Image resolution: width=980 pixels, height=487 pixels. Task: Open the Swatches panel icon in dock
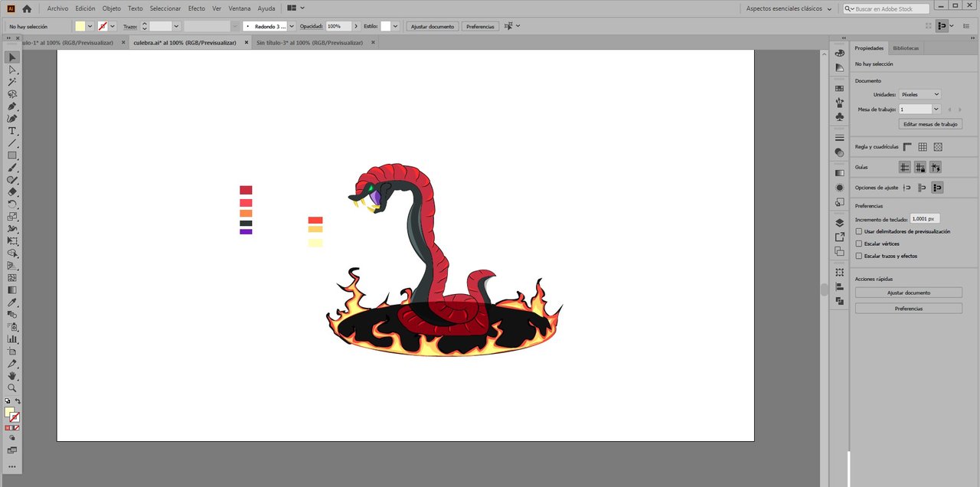840,89
